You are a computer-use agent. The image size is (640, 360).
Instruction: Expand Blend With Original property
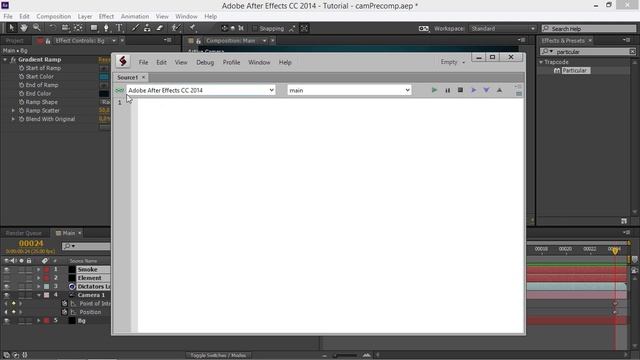(13, 119)
